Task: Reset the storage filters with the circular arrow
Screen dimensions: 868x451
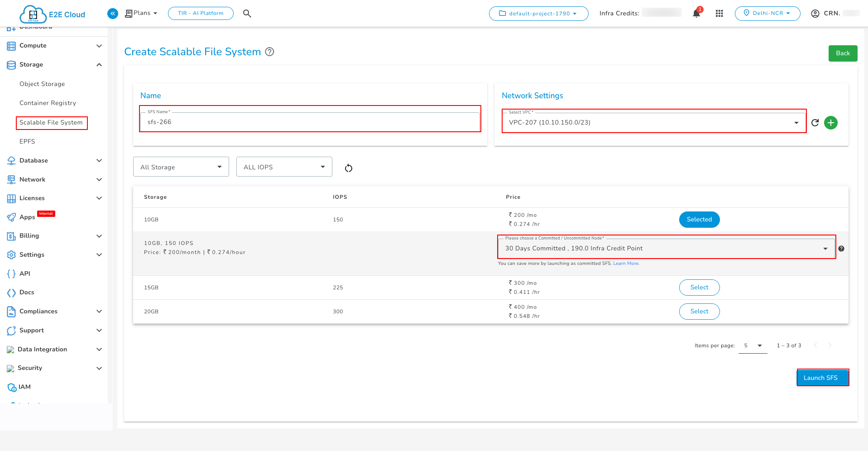Action: click(x=348, y=168)
